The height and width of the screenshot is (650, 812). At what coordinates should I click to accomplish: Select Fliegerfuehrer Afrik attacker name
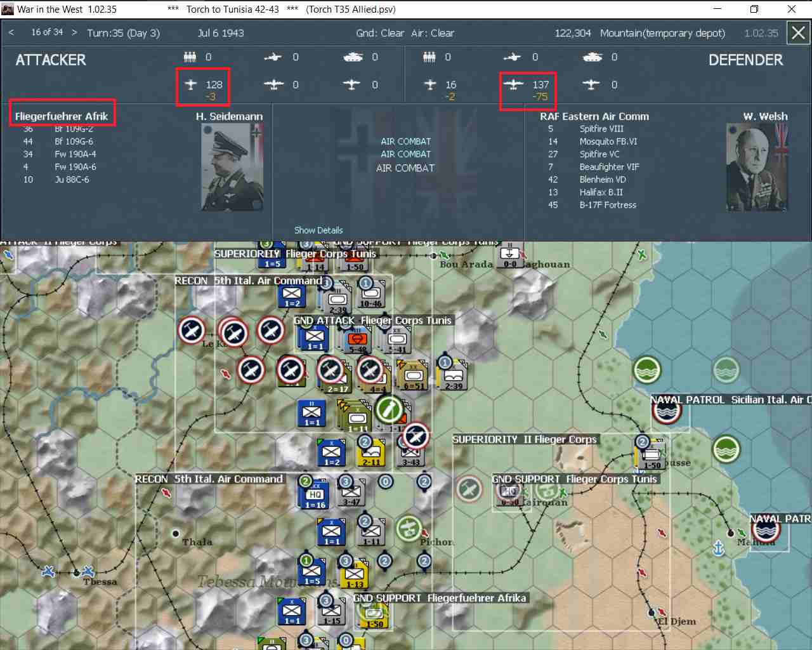(x=62, y=116)
